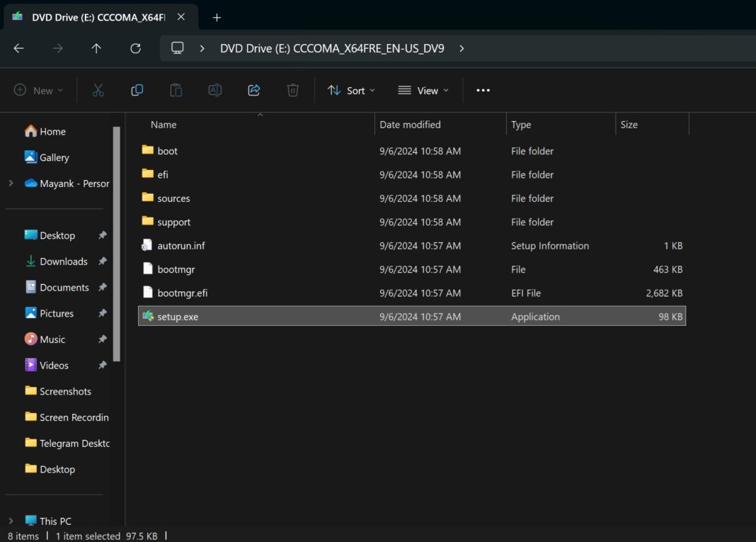
Task: Navigate up one folder level
Action: point(96,48)
